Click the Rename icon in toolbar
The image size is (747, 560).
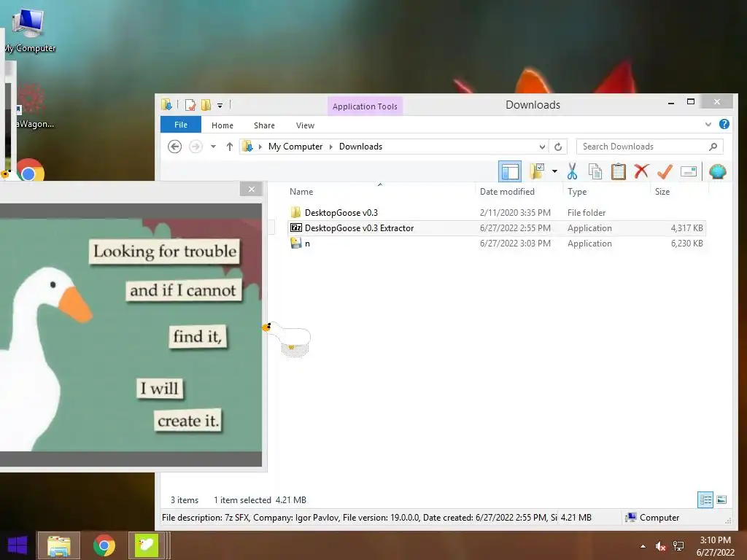pos(689,171)
